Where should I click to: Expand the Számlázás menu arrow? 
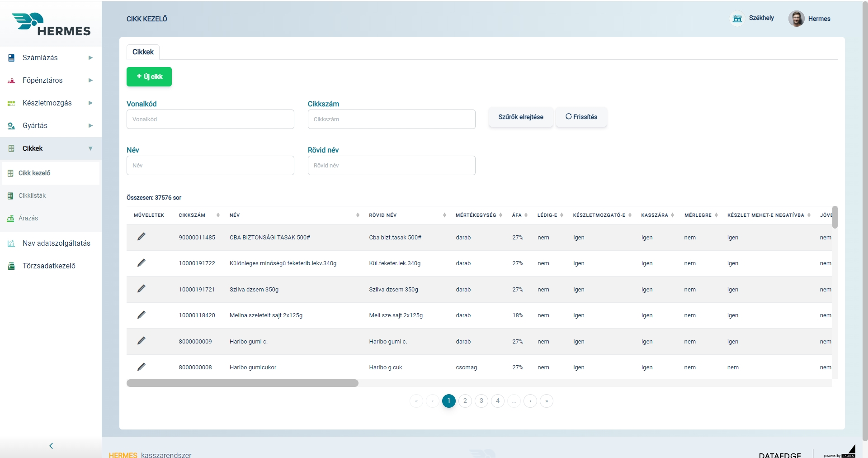coord(90,57)
